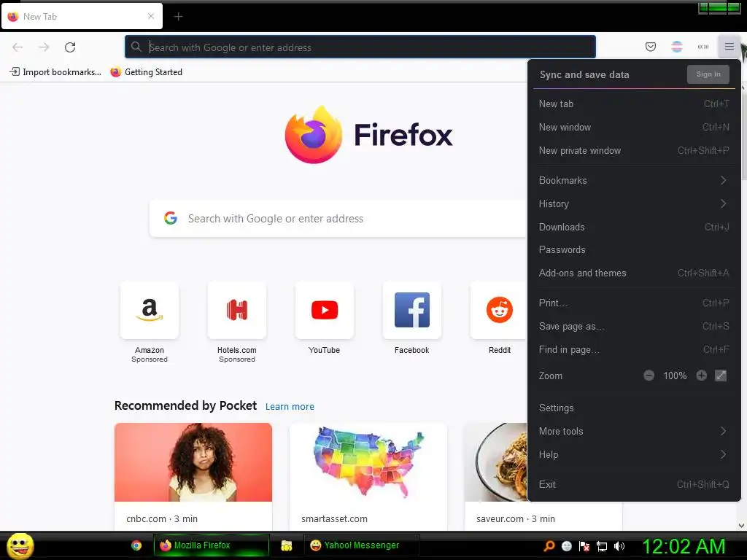Decrease zoom with the minus button
This screenshot has height=560, width=747.
(x=649, y=376)
